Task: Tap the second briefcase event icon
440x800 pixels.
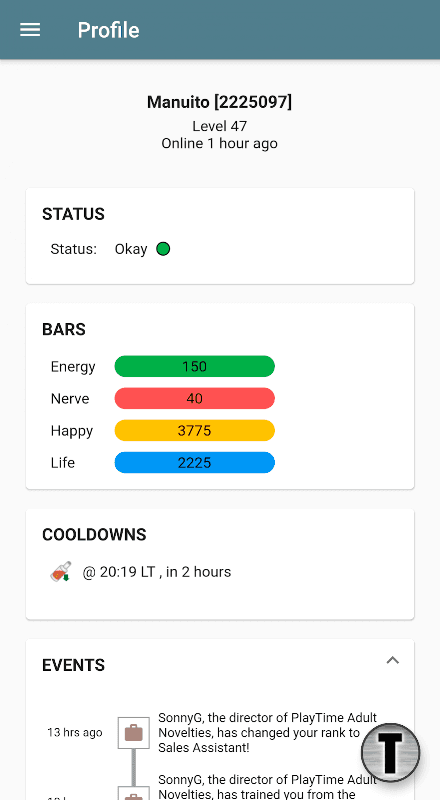Action: click(x=134, y=793)
